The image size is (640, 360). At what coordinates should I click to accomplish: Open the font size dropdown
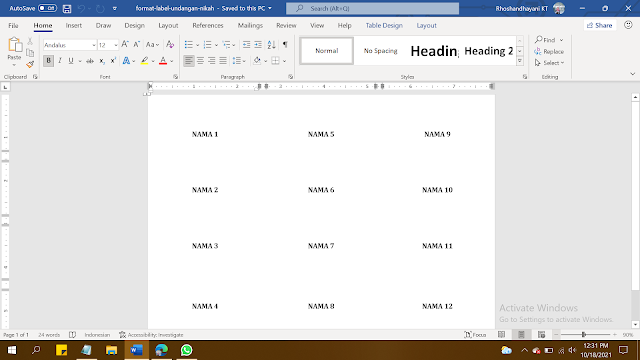click(x=116, y=45)
